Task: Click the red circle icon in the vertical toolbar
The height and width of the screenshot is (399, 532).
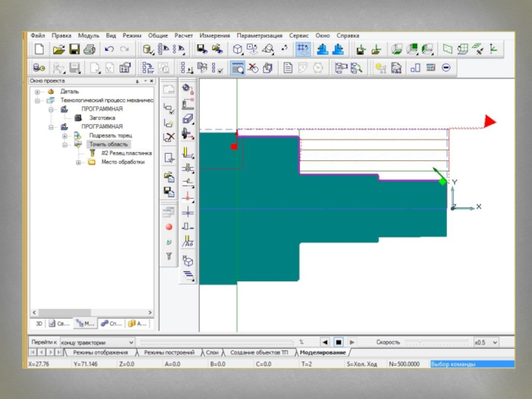Action: (169, 227)
